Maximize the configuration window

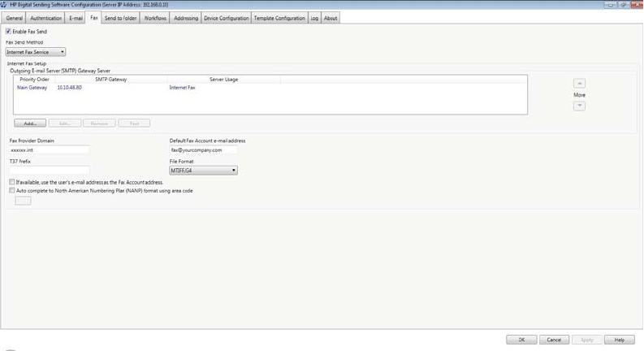(x=623, y=5)
